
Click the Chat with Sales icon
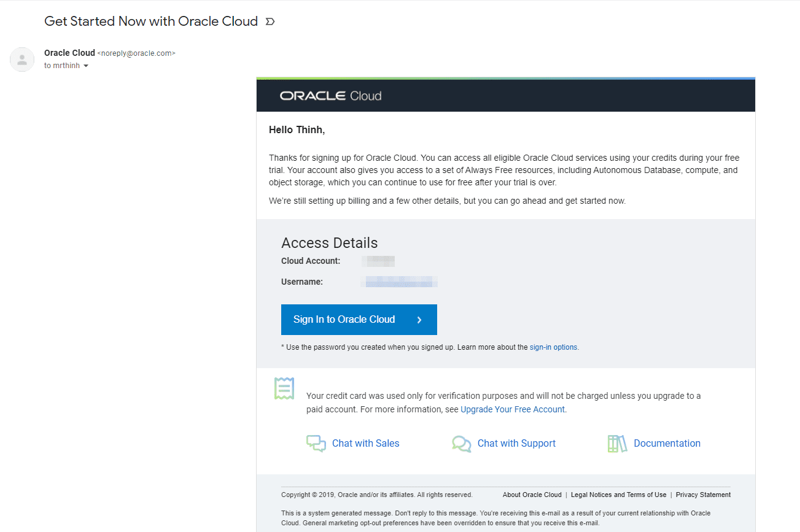click(316, 444)
